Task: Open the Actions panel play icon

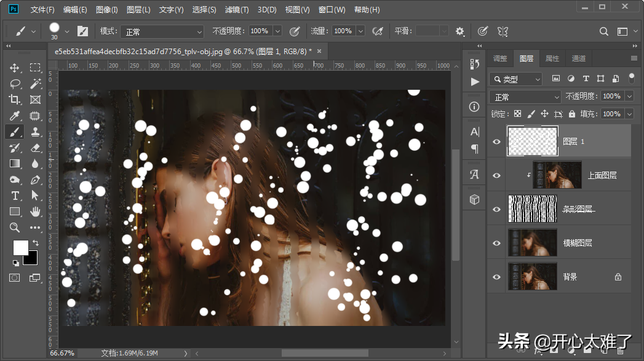Action: [475, 82]
